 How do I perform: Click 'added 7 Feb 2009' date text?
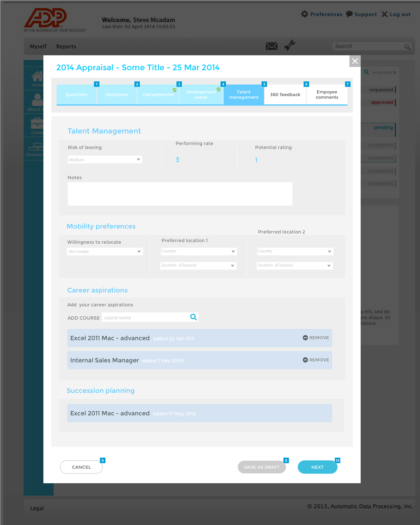pos(162,360)
